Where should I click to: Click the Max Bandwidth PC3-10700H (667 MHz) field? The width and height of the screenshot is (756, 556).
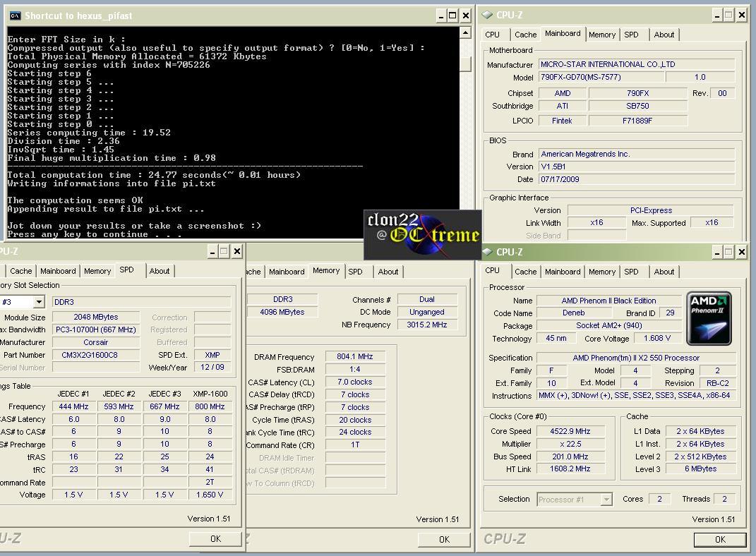96,330
